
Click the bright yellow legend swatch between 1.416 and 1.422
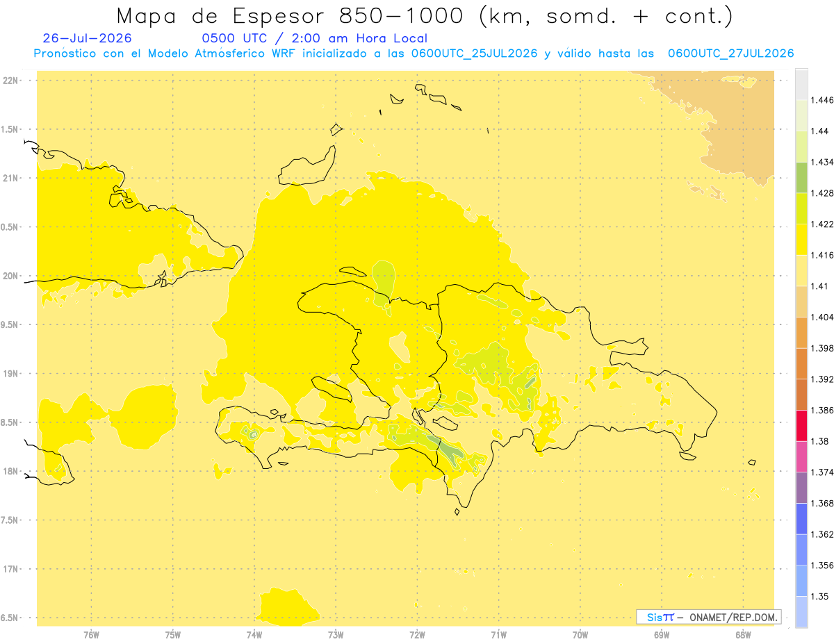pos(801,239)
